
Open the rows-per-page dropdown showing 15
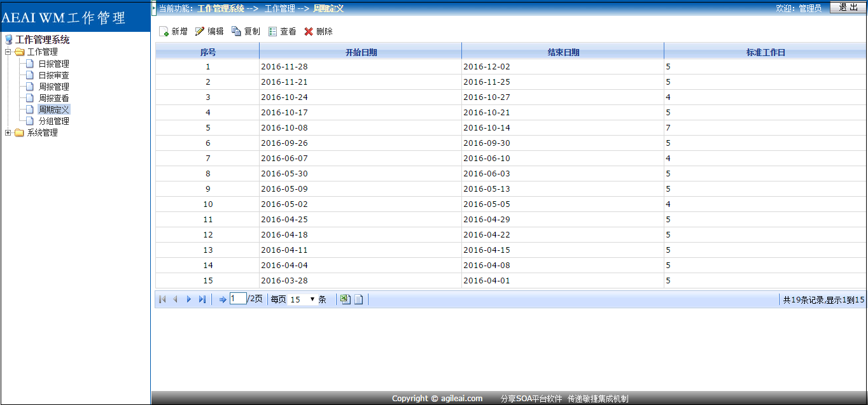coord(303,299)
